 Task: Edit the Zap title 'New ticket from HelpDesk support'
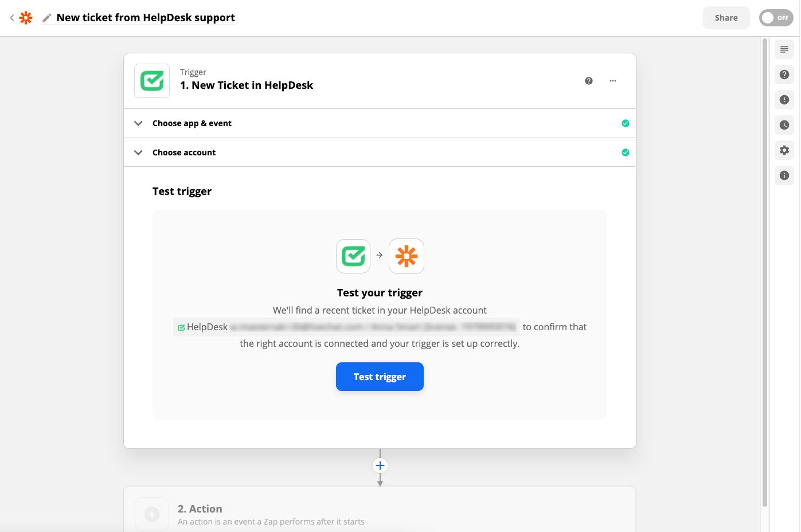[x=146, y=18]
